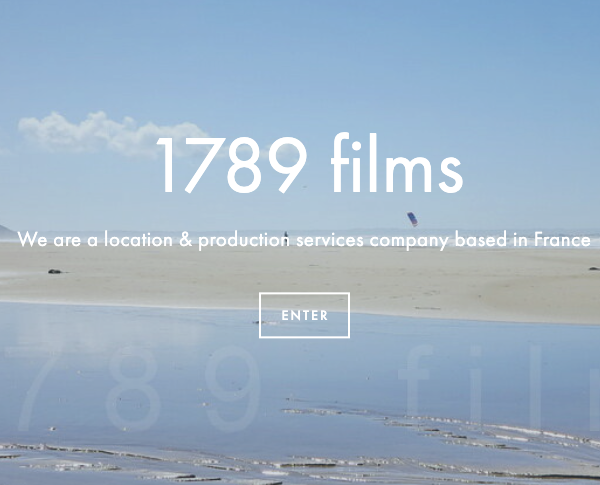The height and width of the screenshot is (485, 600).
Task: Click the dark rock on the left sand
Action: (55, 271)
